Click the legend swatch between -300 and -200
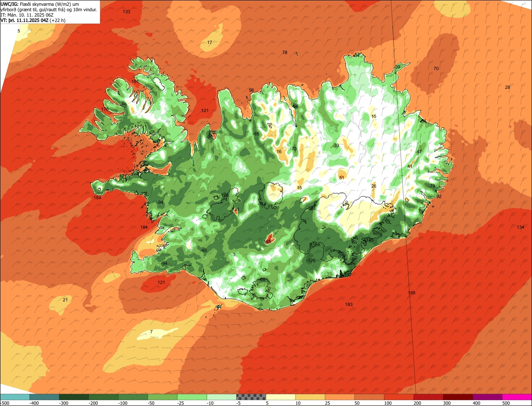The width and height of the screenshot is (532, 406). (74, 397)
